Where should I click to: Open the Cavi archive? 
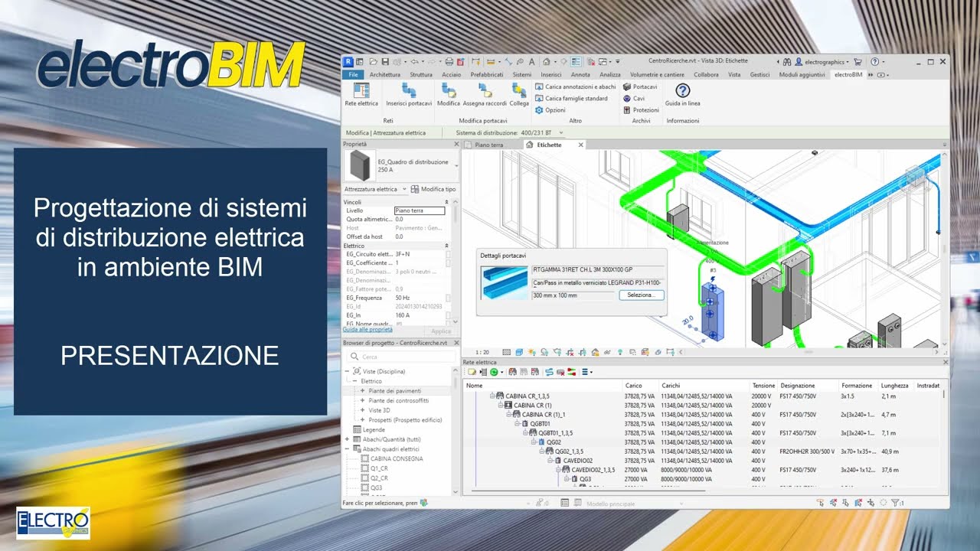click(634, 99)
